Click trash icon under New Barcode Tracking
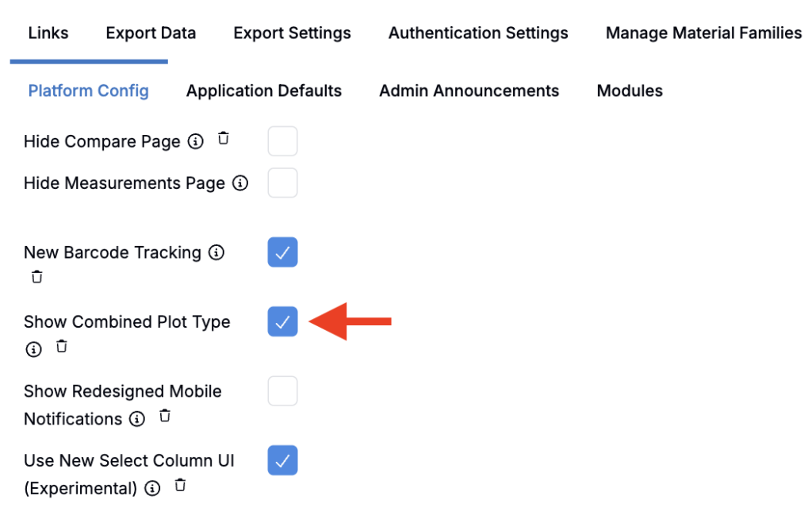The height and width of the screenshot is (515, 812). (x=36, y=278)
